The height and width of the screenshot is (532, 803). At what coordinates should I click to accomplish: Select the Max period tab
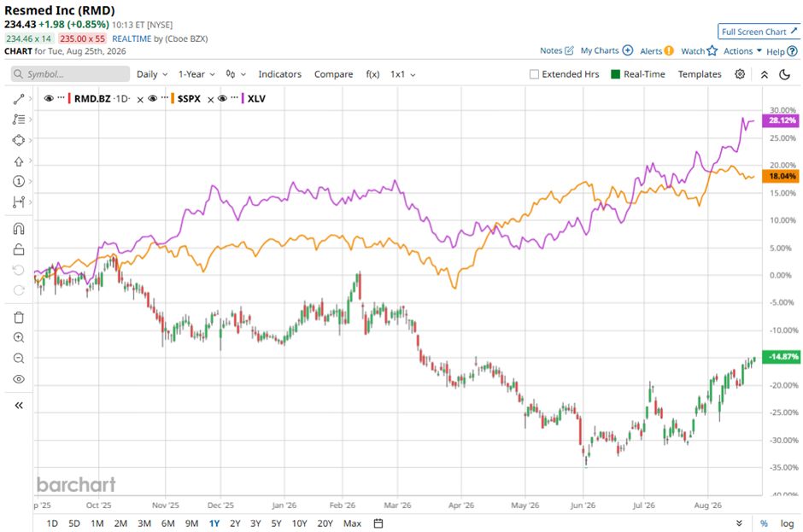(352, 523)
